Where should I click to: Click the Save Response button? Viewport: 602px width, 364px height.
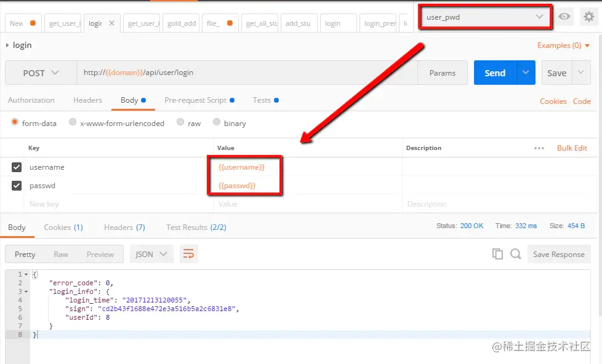click(x=559, y=254)
